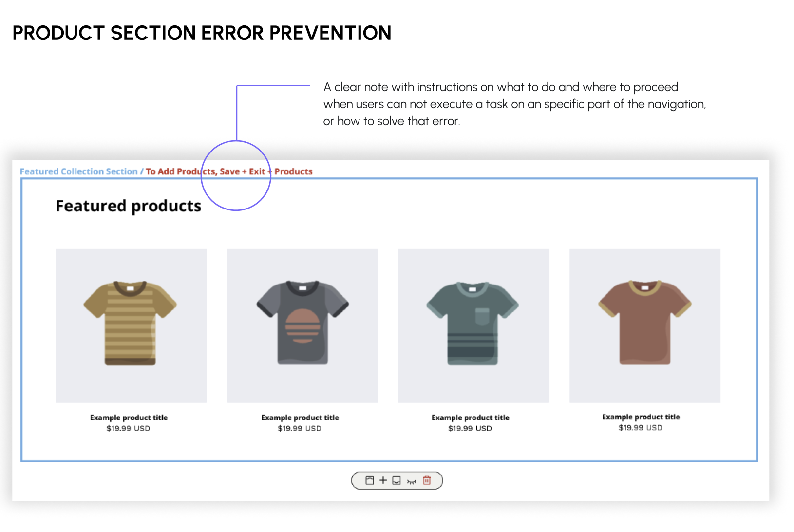Click the red 'To Add Products' note

[175, 171]
